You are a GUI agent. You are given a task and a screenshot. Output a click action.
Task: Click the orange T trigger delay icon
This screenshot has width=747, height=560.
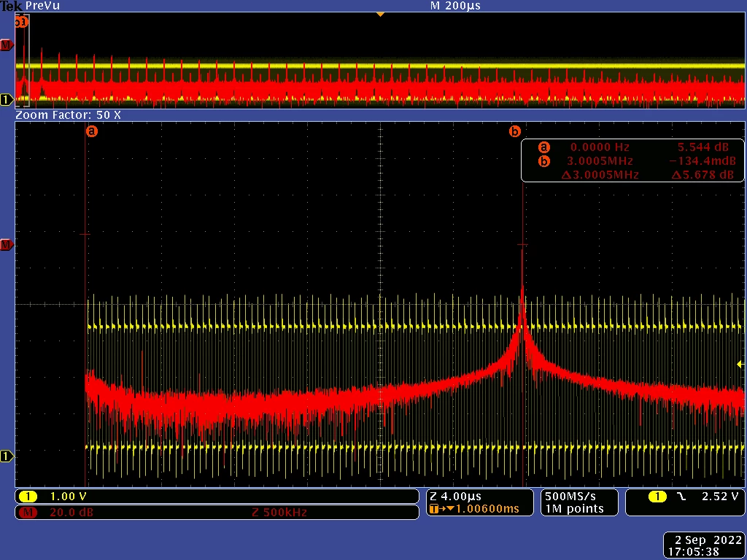[x=433, y=509]
